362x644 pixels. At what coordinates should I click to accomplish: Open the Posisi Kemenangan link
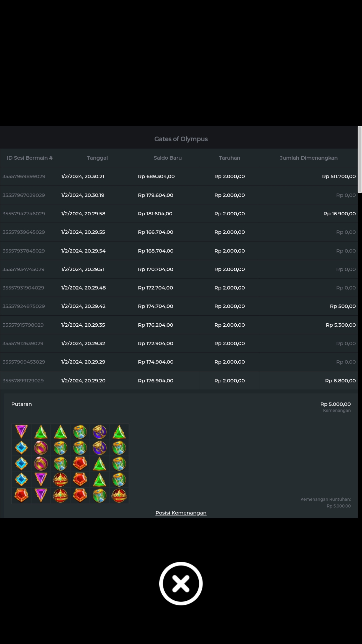click(x=181, y=513)
